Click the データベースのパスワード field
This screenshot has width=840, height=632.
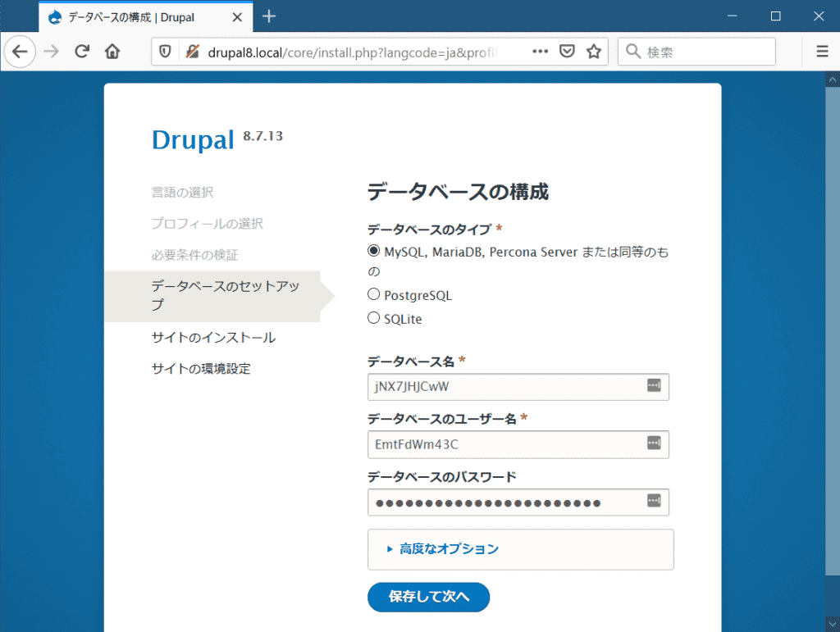[518, 502]
